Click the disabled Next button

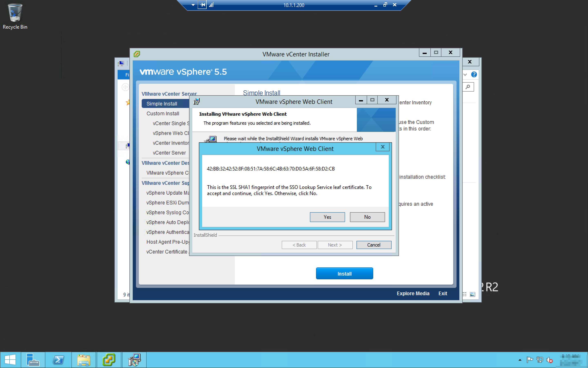click(x=335, y=245)
